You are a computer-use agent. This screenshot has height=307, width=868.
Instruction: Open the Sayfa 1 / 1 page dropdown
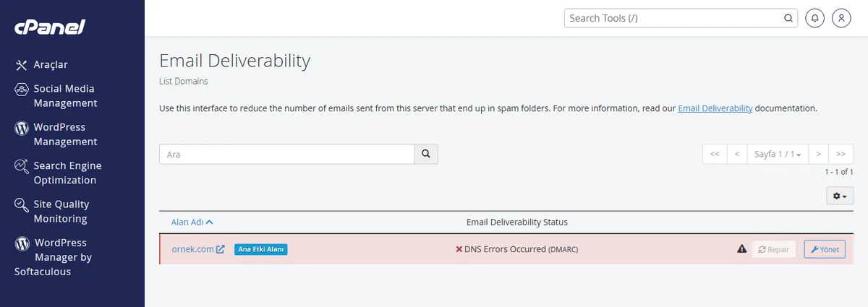(x=778, y=154)
